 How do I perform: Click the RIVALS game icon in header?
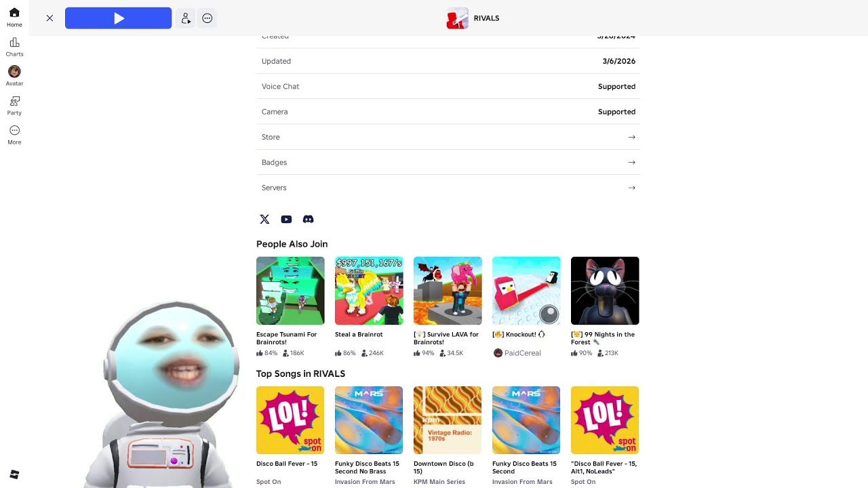pyautogui.click(x=457, y=18)
